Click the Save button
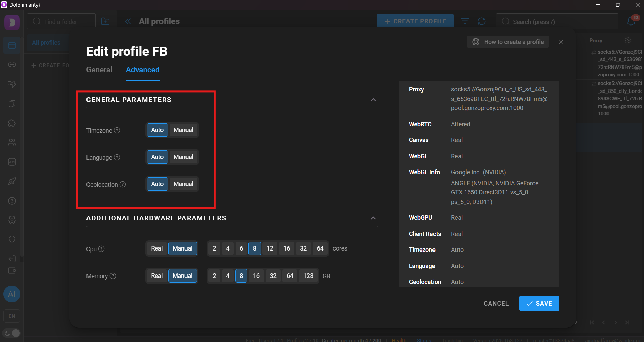Screen dimensions: 644x342 (539, 303)
